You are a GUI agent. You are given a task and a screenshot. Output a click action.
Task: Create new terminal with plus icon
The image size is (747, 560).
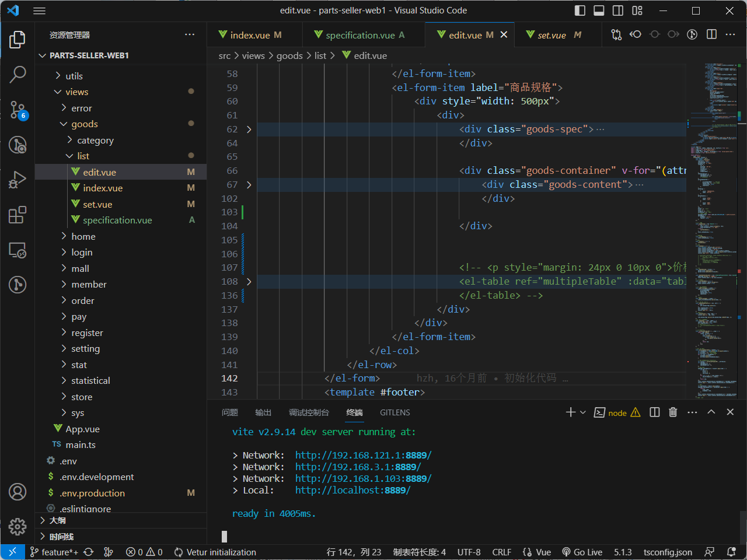coord(571,412)
